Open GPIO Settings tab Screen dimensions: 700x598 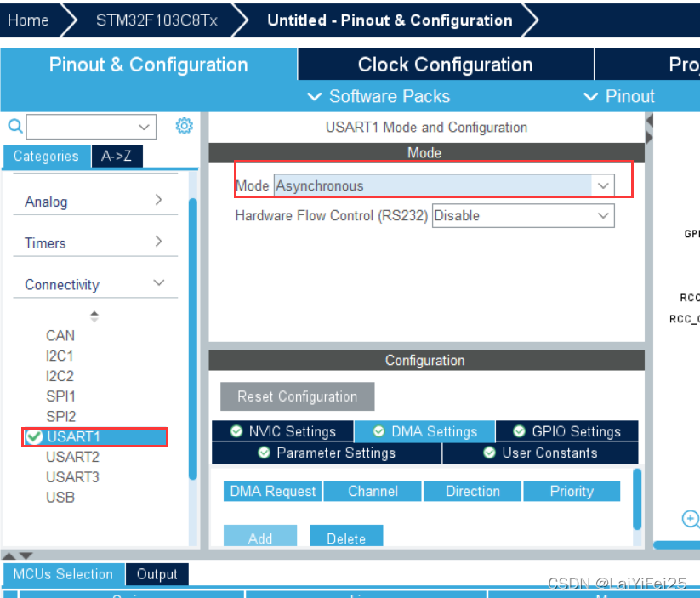(x=567, y=431)
